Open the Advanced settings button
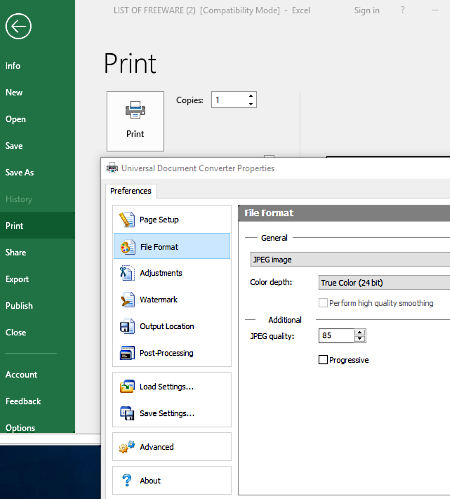 pos(172,447)
